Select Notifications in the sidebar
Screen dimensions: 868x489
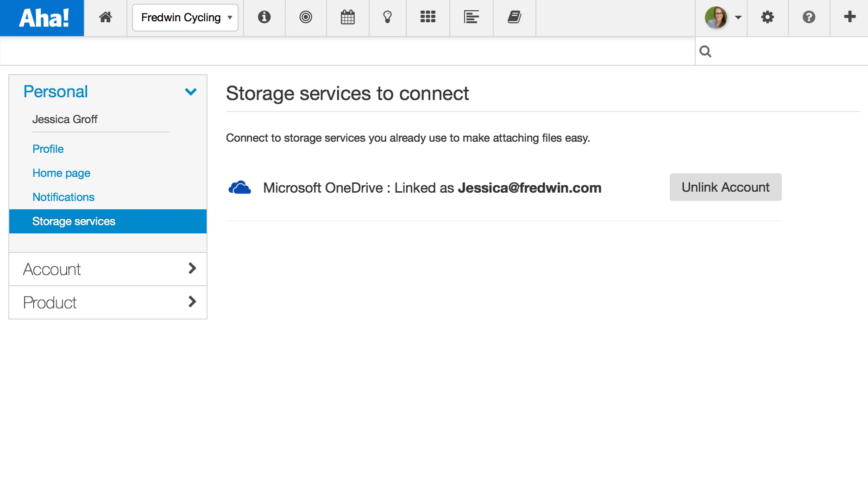[63, 197]
